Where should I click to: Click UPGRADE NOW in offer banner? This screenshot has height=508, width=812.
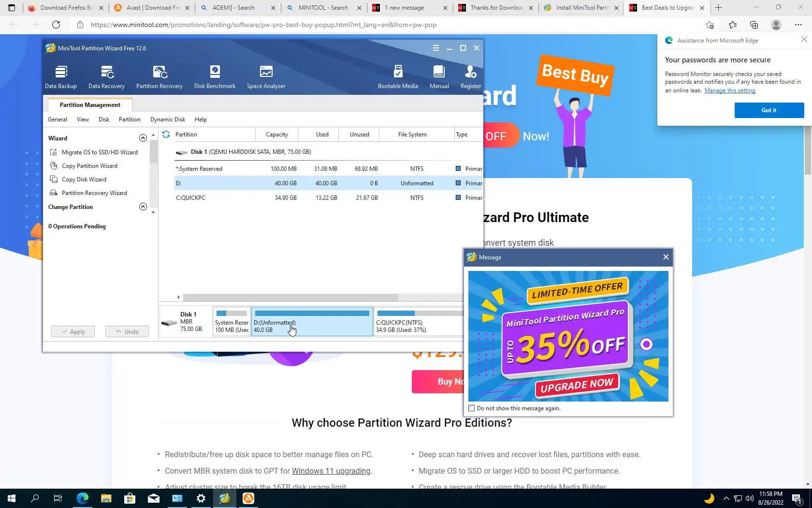(577, 385)
